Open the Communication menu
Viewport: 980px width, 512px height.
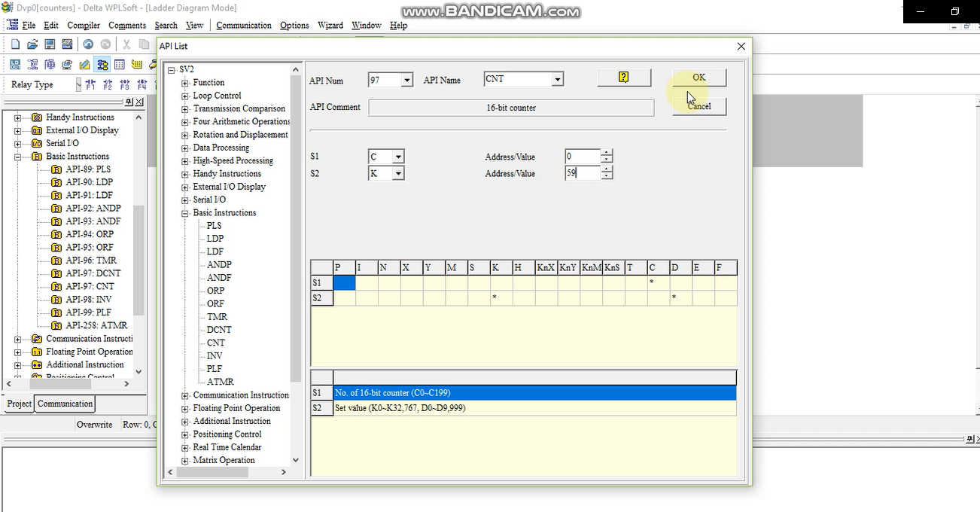pos(244,25)
